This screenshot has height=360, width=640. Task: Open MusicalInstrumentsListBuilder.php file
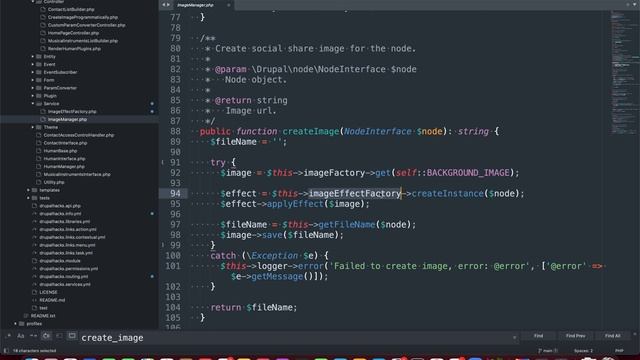(x=83, y=40)
